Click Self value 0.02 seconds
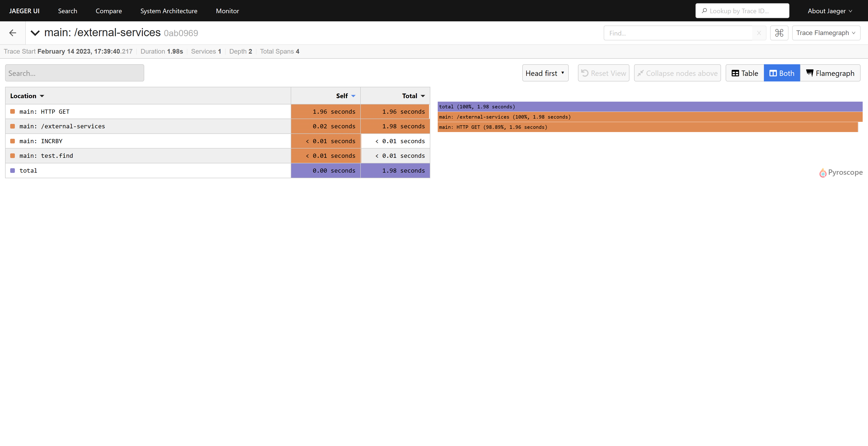The height and width of the screenshot is (446, 868). (x=334, y=126)
